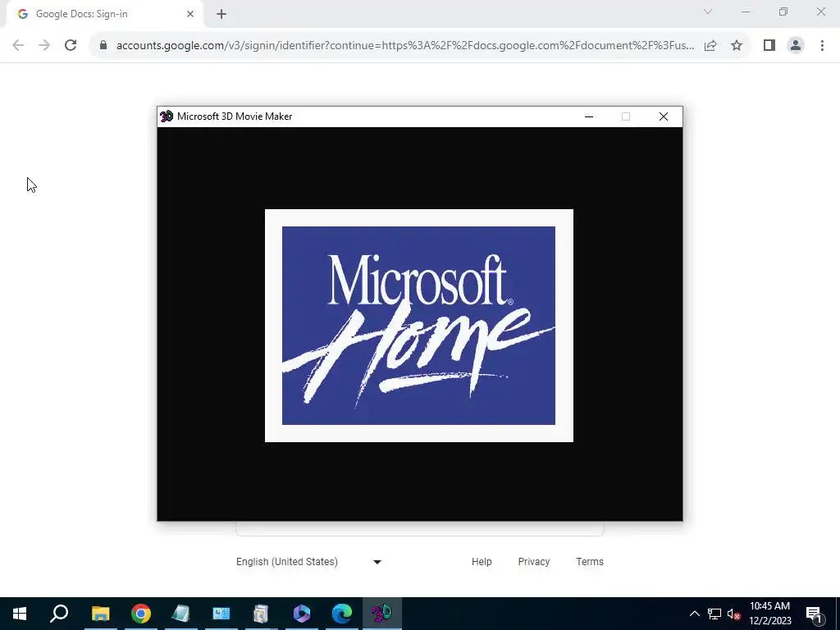The width and height of the screenshot is (840, 630).
Task: Click the 3D Movie Maker taskbar icon
Action: coord(382,614)
